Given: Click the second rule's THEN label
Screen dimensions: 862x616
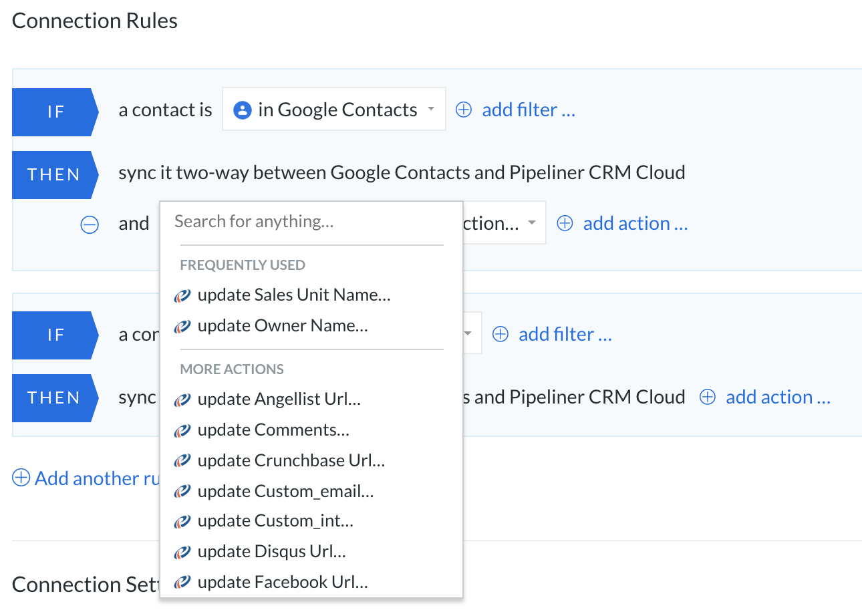Looking at the screenshot, I should coord(55,398).
